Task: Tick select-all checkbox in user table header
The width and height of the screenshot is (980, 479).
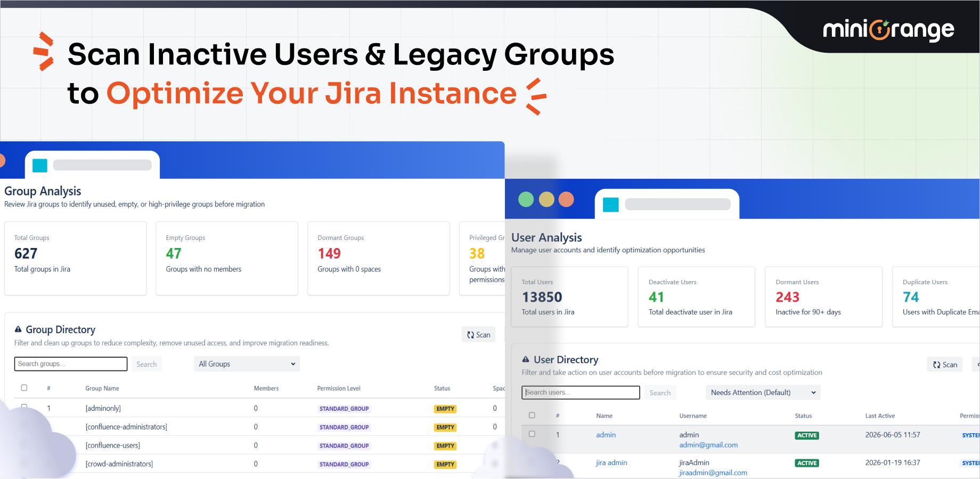Action: pyautogui.click(x=532, y=415)
